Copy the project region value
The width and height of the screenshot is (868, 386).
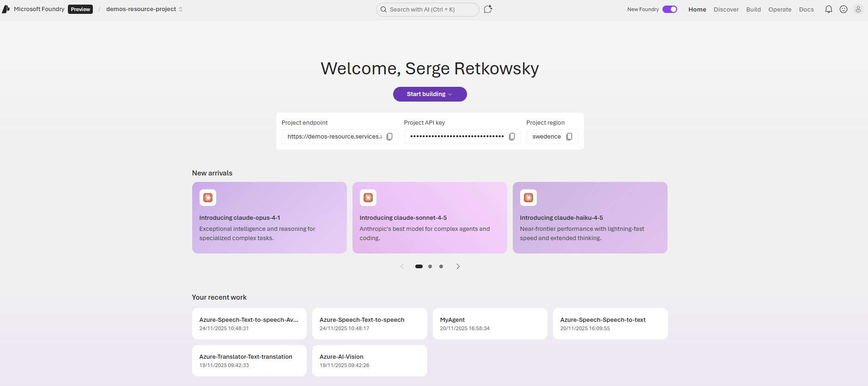(x=569, y=137)
